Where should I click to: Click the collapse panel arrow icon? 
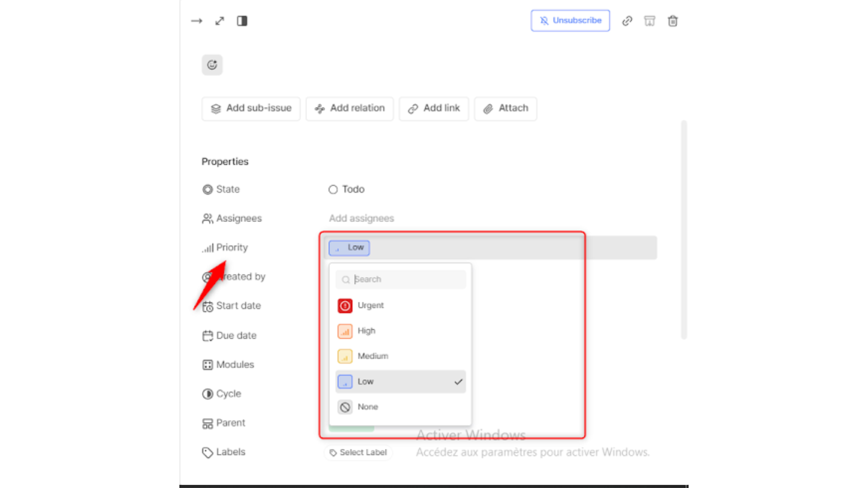click(196, 21)
